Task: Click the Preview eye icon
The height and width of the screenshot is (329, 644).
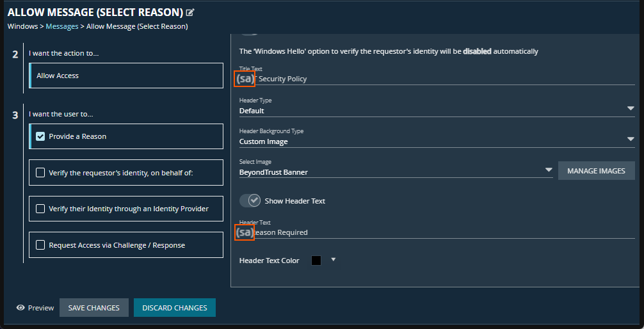Action: tap(20, 308)
